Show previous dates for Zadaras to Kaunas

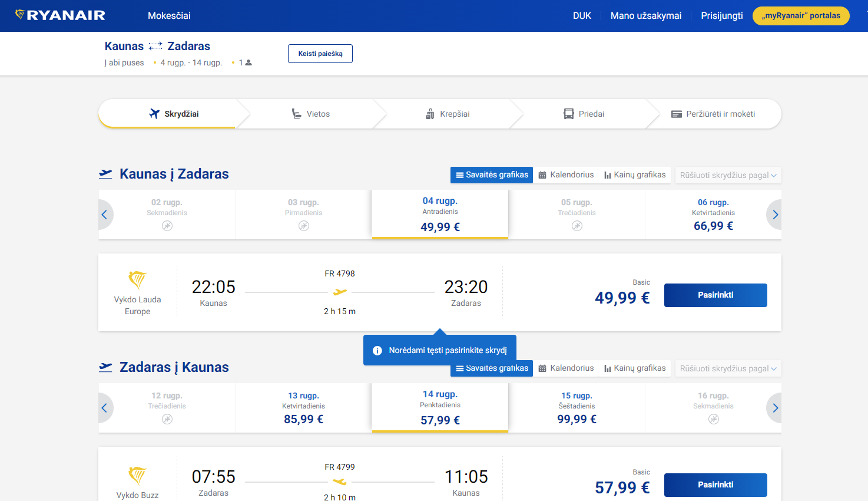pyautogui.click(x=105, y=408)
